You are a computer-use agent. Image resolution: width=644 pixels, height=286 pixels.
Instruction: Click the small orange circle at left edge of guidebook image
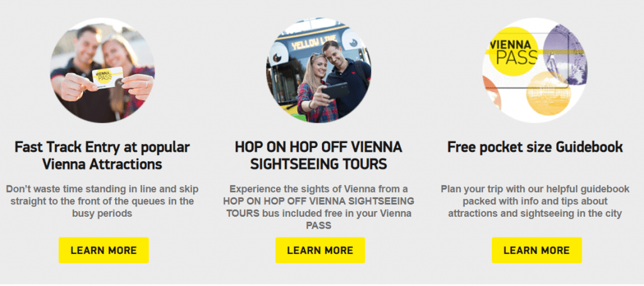tap(492, 93)
